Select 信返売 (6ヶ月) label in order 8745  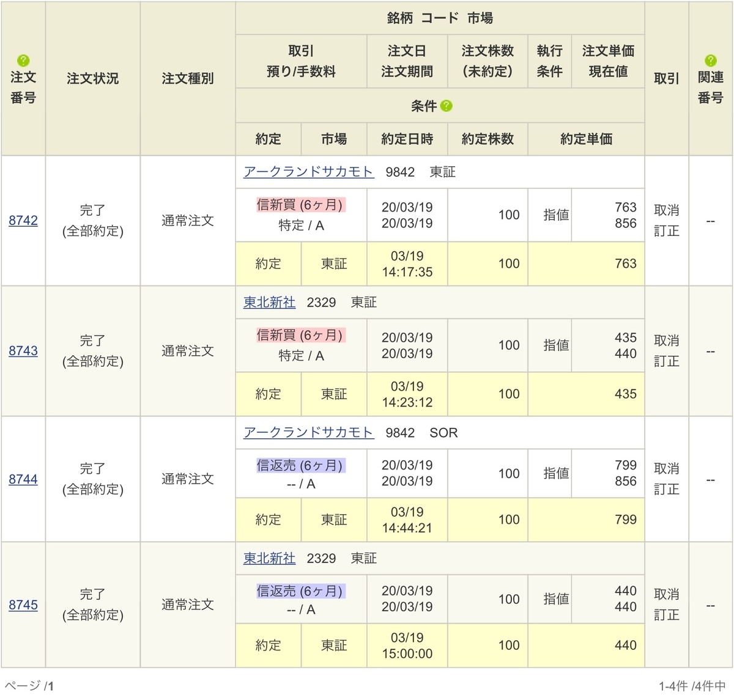click(x=301, y=591)
